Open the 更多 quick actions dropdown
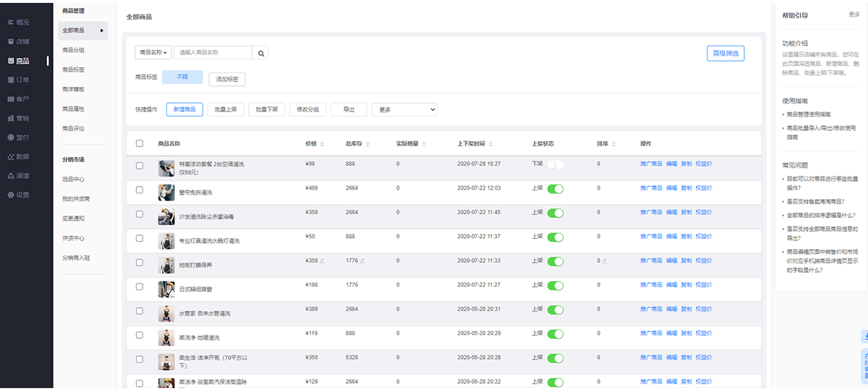Screen dimensions: 868x391 click(x=404, y=109)
